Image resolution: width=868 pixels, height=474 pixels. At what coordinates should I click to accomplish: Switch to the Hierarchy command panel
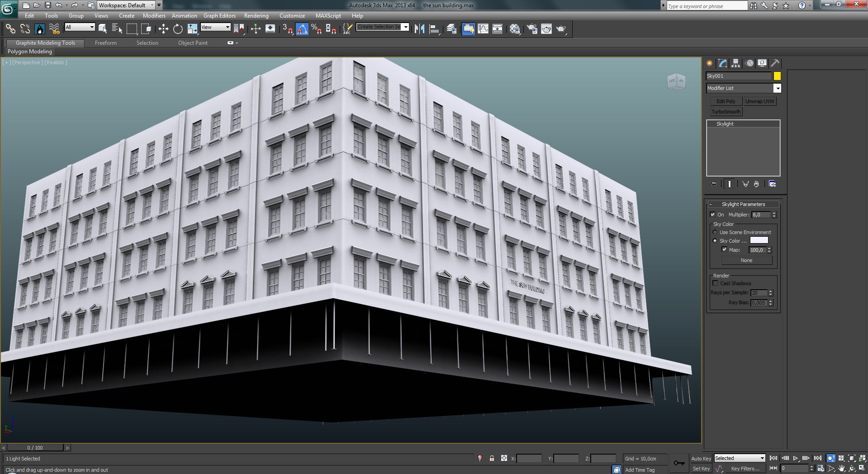(735, 63)
